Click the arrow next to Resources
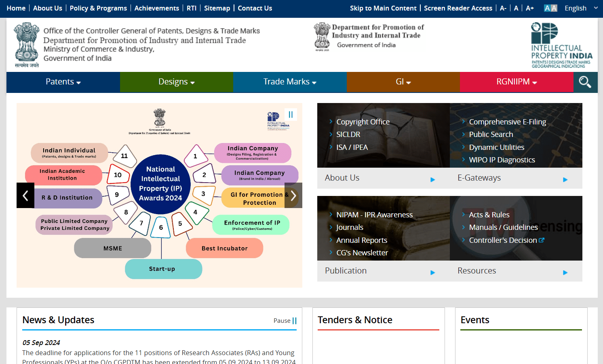This screenshot has height=364, width=603. pyautogui.click(x=565, y=272)
